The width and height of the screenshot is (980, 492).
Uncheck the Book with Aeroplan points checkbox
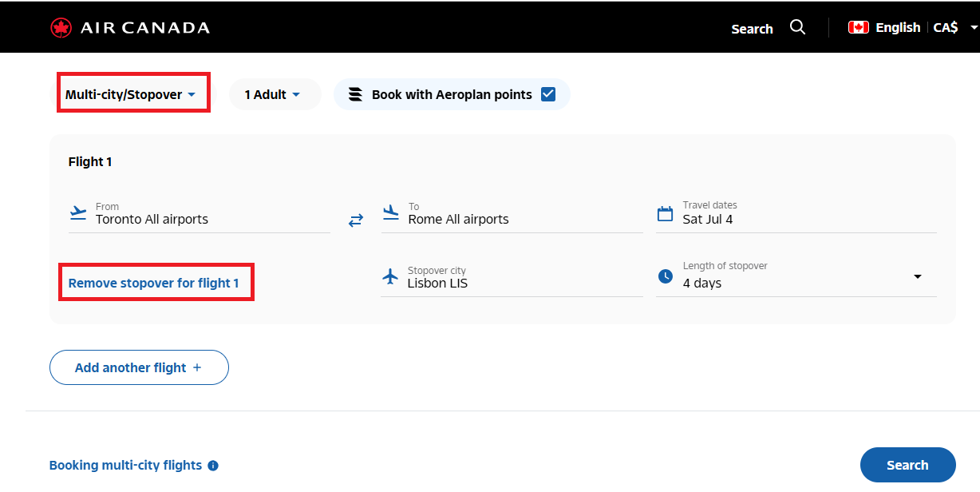point(548,93)
